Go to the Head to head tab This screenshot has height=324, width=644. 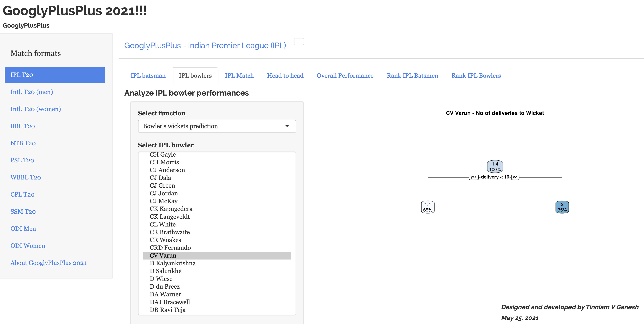pos(285,76)
